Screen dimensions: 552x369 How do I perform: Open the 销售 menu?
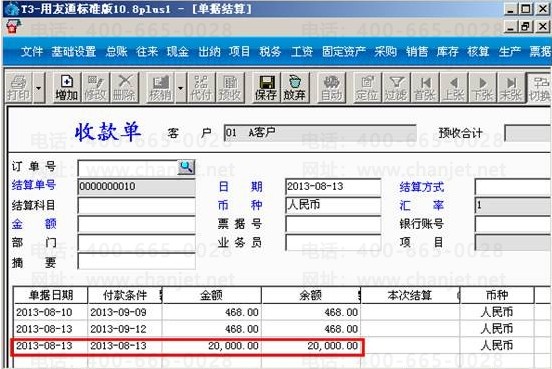click(x=417, y=52)
